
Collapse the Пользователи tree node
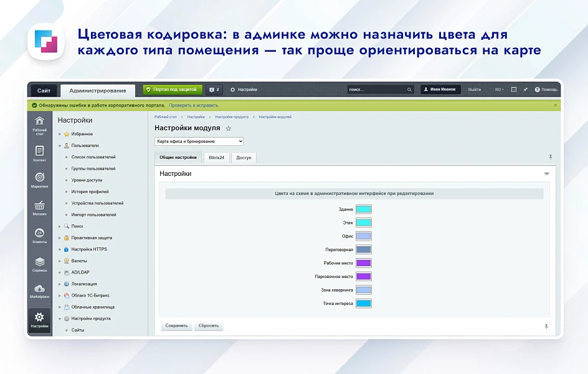click(60, 146)
